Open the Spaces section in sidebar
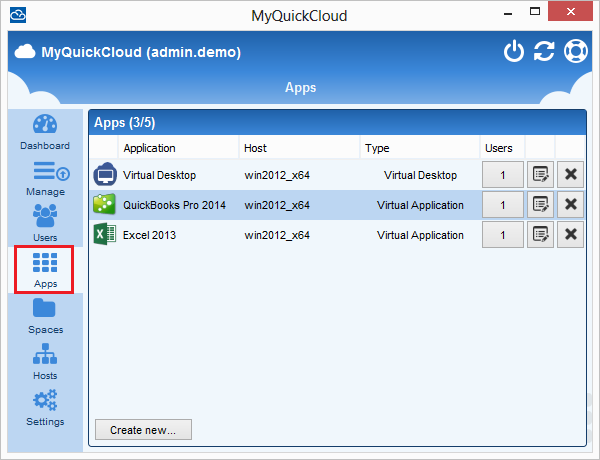The width and height of the screenshot is (600, 460). click(45, 316)
